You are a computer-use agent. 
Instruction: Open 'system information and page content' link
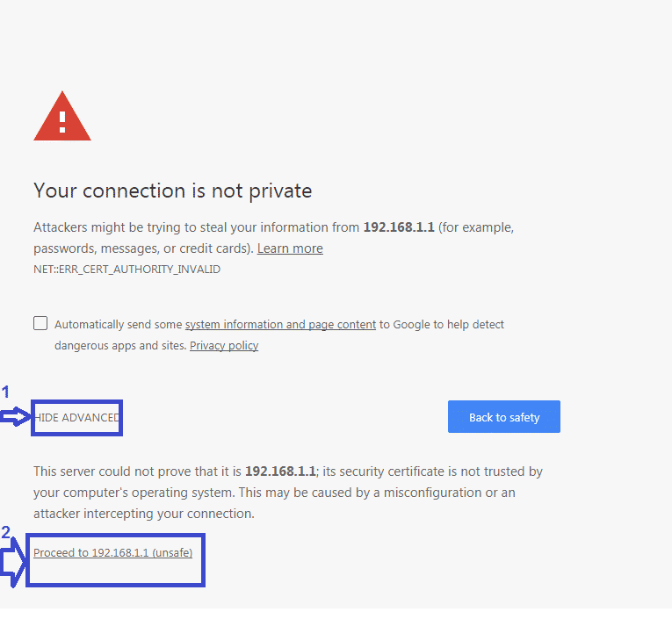(x=280, y=324)
